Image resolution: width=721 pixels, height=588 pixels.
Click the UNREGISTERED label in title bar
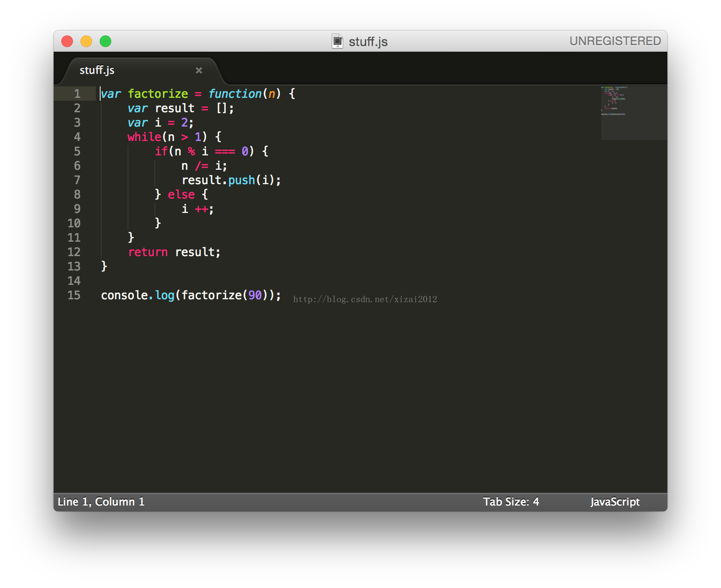click(x=615, y=41)
